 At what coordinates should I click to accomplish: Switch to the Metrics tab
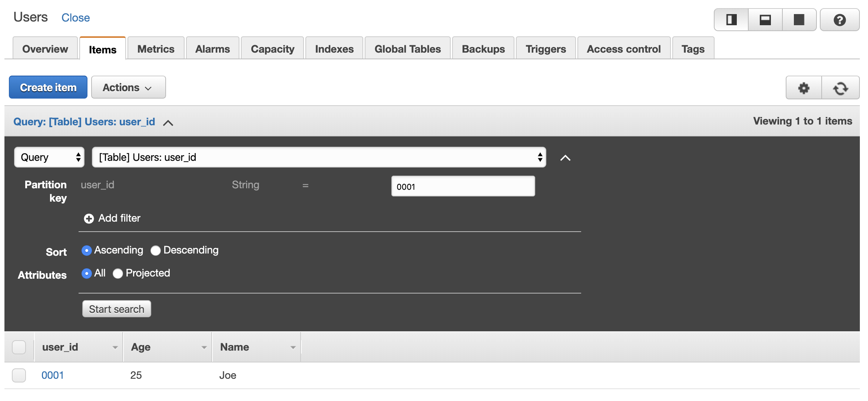point(156,49)
